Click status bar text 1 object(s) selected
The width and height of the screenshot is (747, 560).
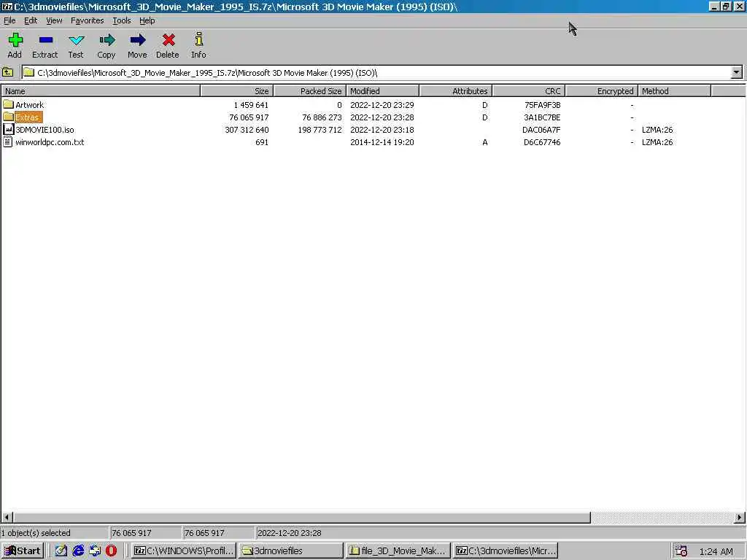(36, 533)
